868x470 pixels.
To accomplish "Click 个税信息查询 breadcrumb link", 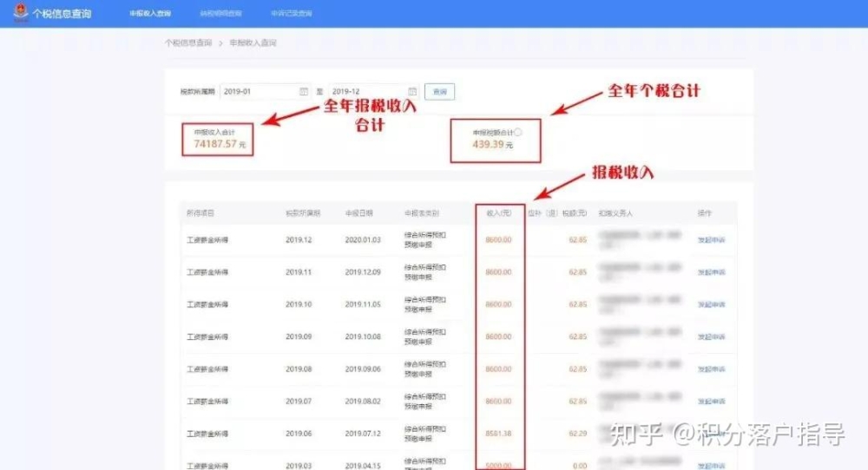I will (188, 42).
